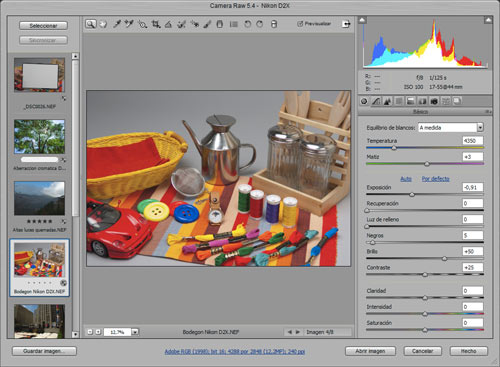The image size is (500, 367).
Task: Select the Adjustment Brush tool
Action: pos(207,24)
